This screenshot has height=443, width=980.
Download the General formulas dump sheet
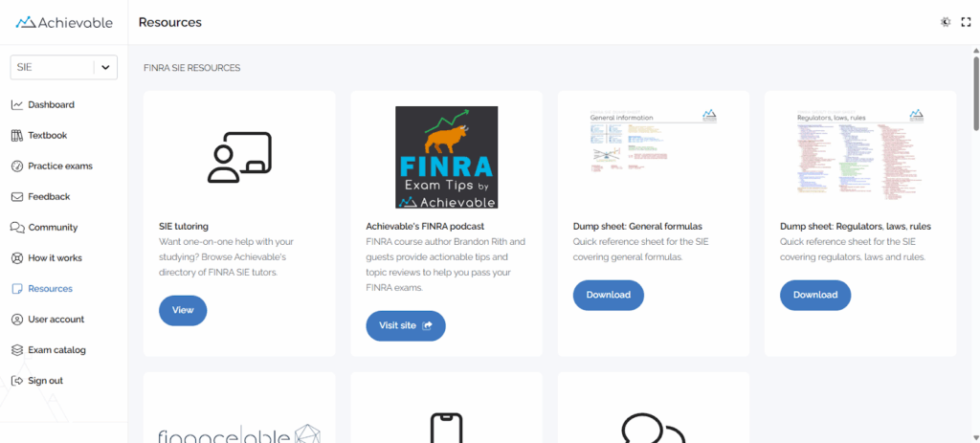(609, 295)
